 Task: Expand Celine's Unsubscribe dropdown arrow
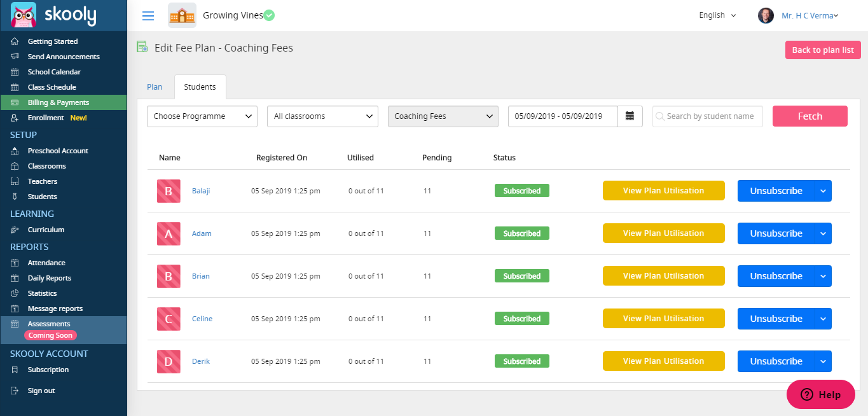point(823,319)
